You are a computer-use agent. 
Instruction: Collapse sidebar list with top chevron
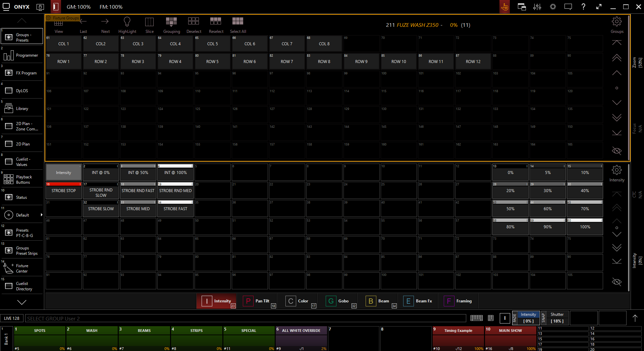[22, 21]
